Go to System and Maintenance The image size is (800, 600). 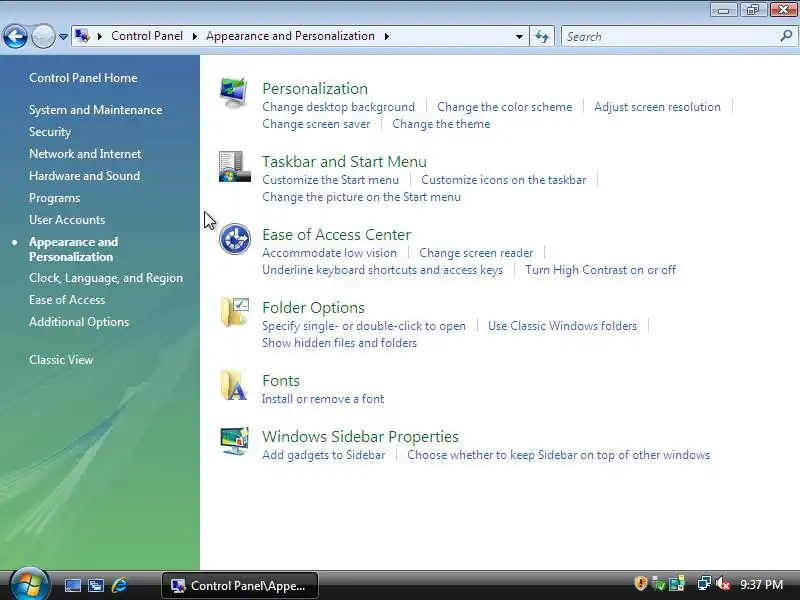pyautogui.click(x=95, y=110)
